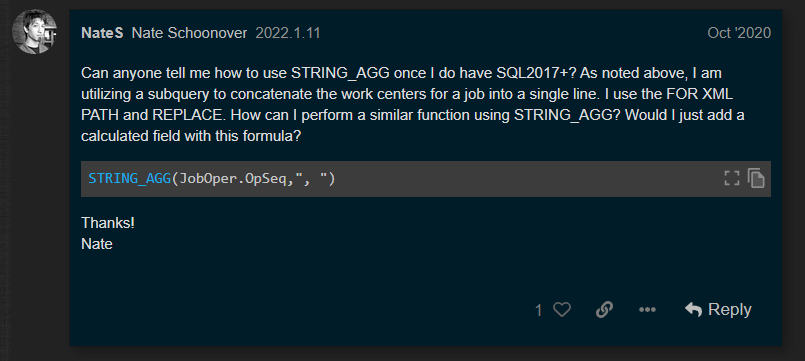Open NateS's profile avatar picture
The height and width of the screenshot is (361, 805).
[34, 32]
